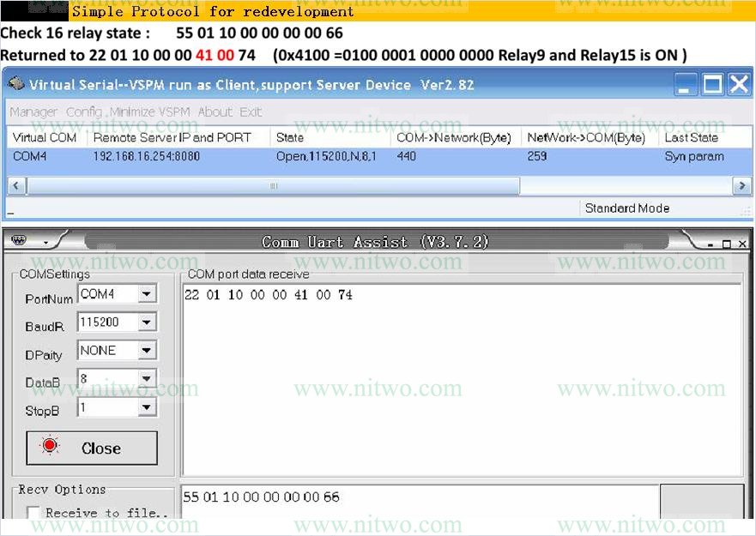The image size is (756, 536).
Task: Click the Close button to close the COM port
Action: tap(91, 447)
